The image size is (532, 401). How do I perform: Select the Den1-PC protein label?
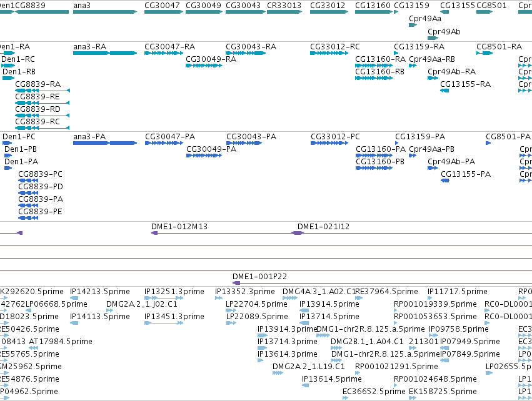click(19, 137)
